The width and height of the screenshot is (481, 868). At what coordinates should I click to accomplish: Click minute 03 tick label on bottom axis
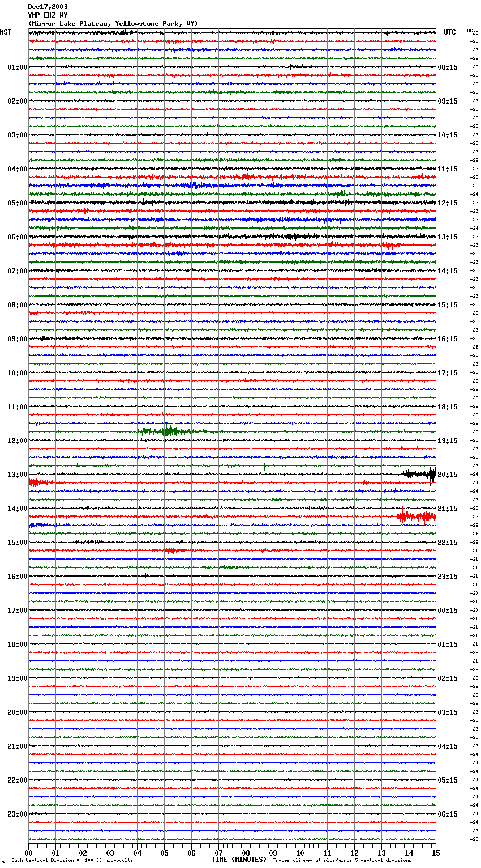(110, 853)
